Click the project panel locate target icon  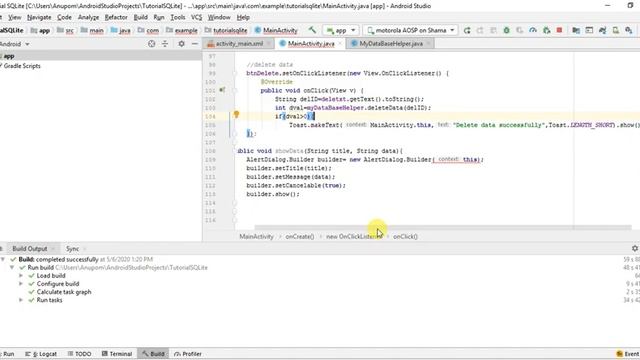pyautogui.click(x=151, y=44)
